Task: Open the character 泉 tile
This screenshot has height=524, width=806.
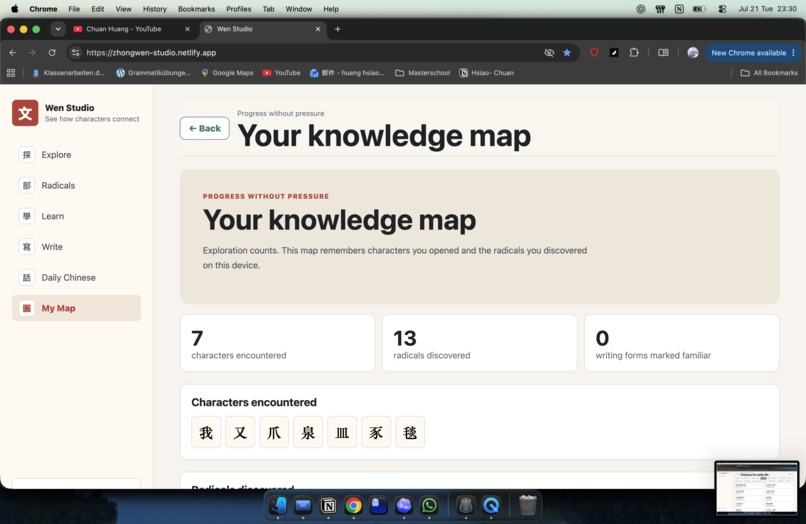Action: 308,432
